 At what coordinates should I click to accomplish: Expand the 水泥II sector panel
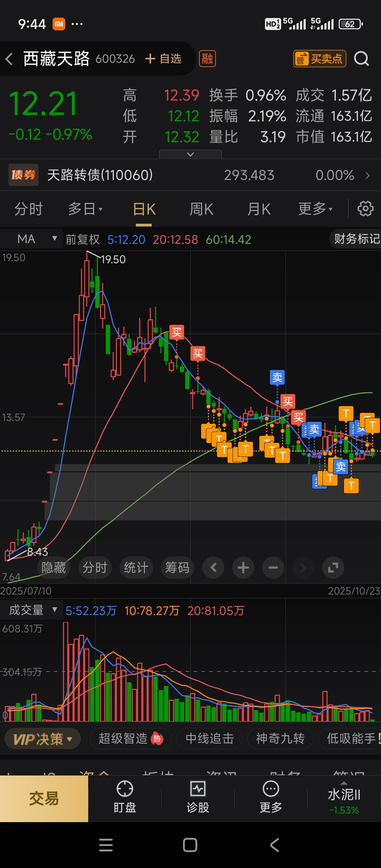(x=344, y=799)
